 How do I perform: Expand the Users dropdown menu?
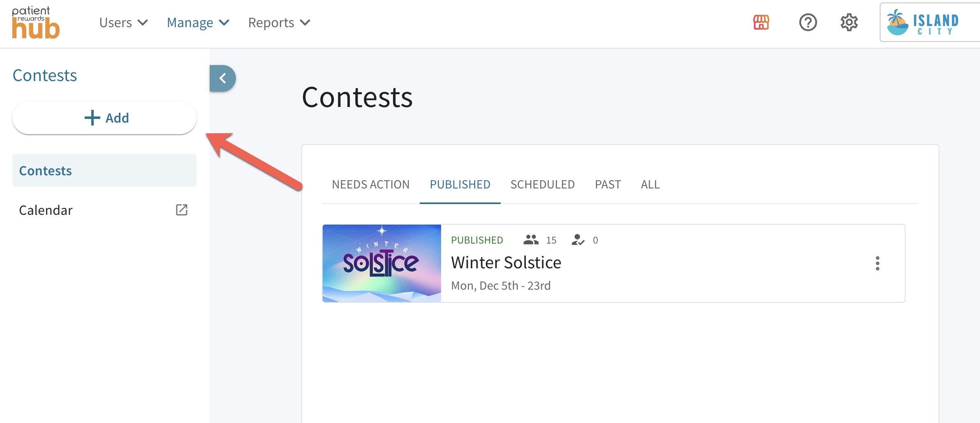[x=123, y=23]
